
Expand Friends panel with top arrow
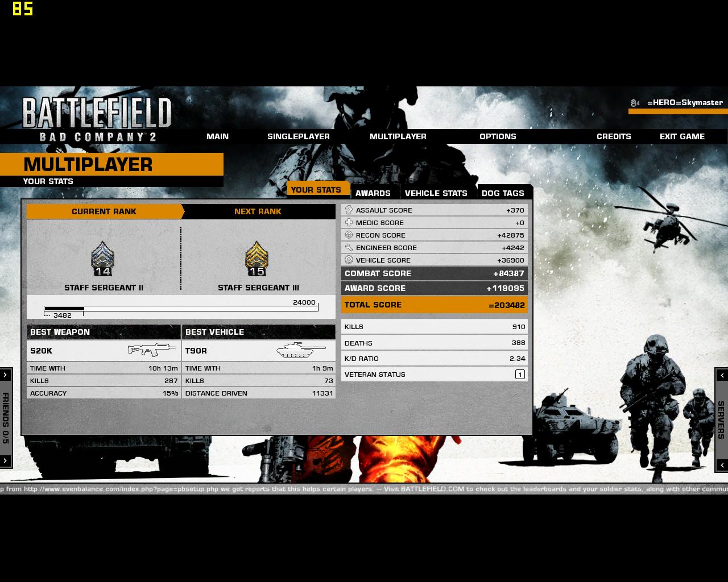5,375
